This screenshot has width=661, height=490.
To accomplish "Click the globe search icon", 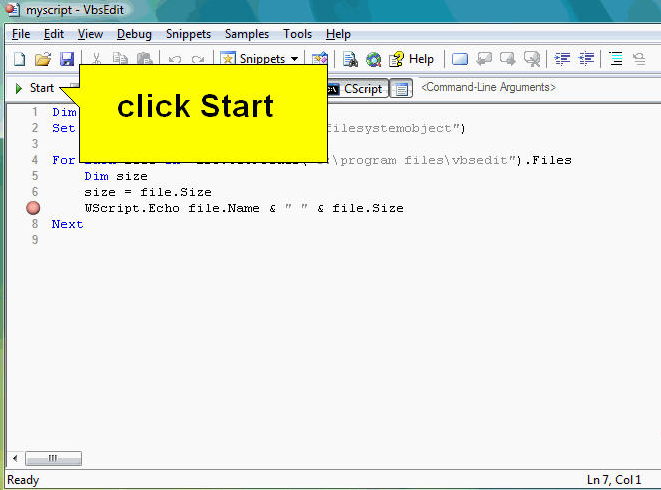I will 373,59.
